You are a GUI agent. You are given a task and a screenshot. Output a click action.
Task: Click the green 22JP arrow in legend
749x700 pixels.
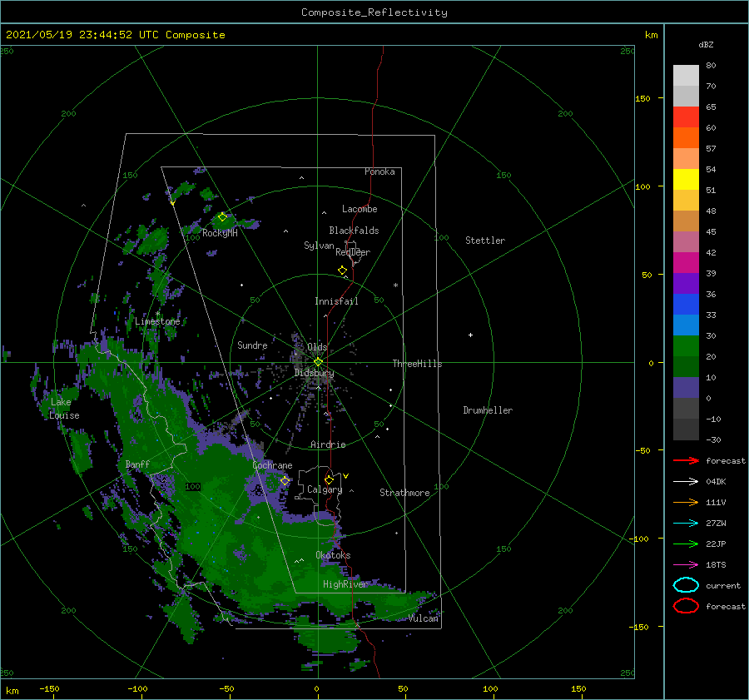686,544
